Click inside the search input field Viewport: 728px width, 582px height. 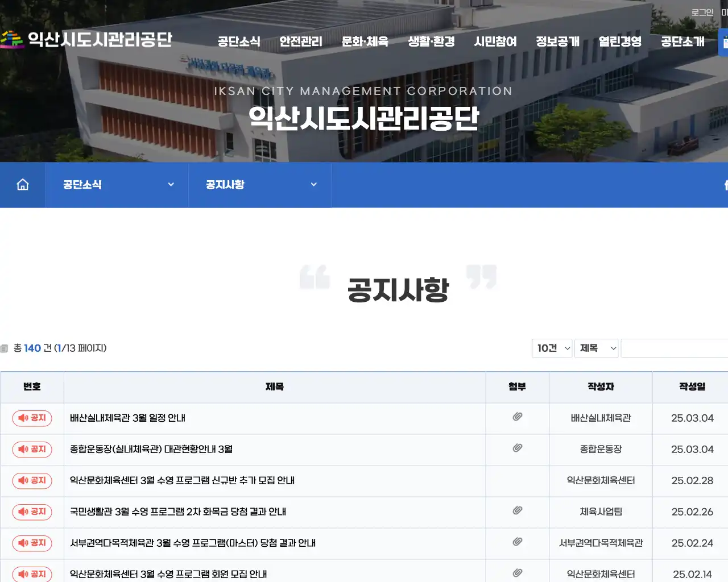tap(674, 348)
